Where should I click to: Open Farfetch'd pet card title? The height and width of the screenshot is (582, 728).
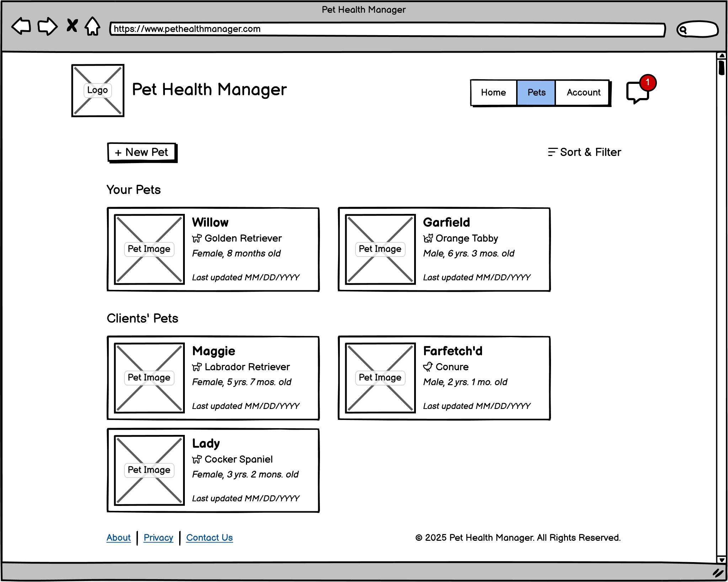tap(453, 351)
